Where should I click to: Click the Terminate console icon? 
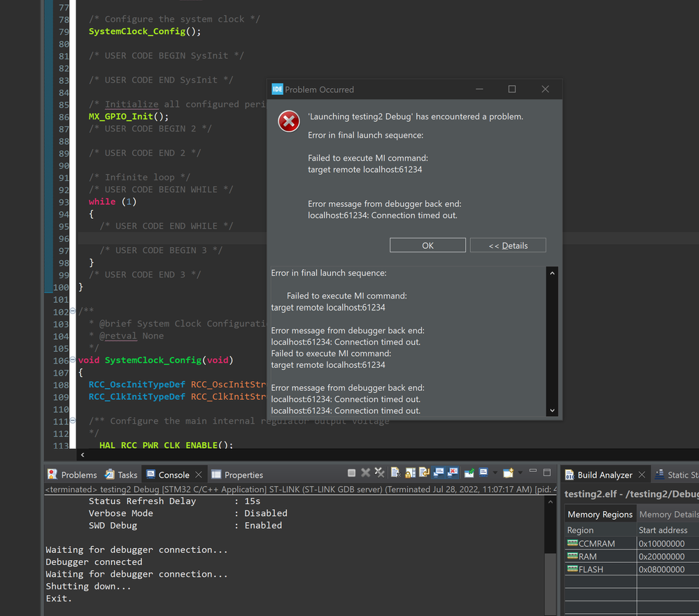tap(352, 473)
